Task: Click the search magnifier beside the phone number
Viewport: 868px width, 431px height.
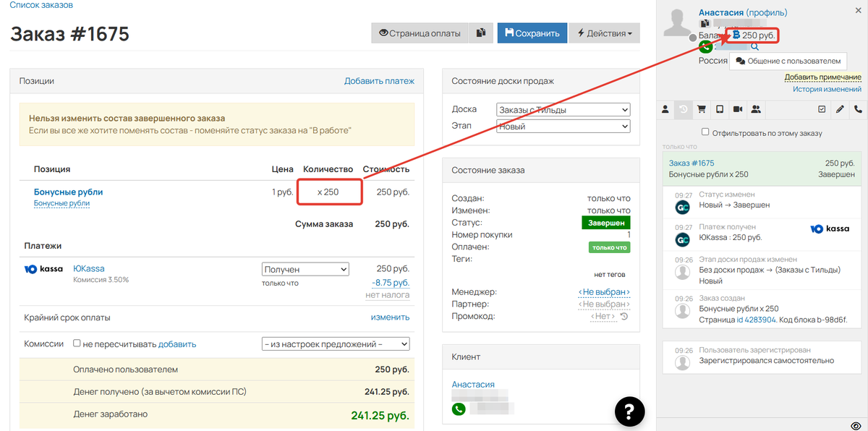Action: [754, 47]
